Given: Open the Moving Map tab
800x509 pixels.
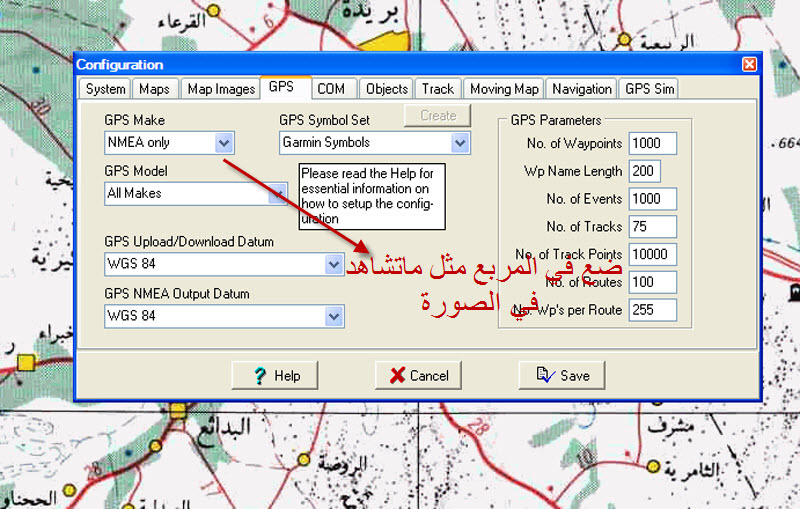Looking at the screenshot, I should (504, 89).
